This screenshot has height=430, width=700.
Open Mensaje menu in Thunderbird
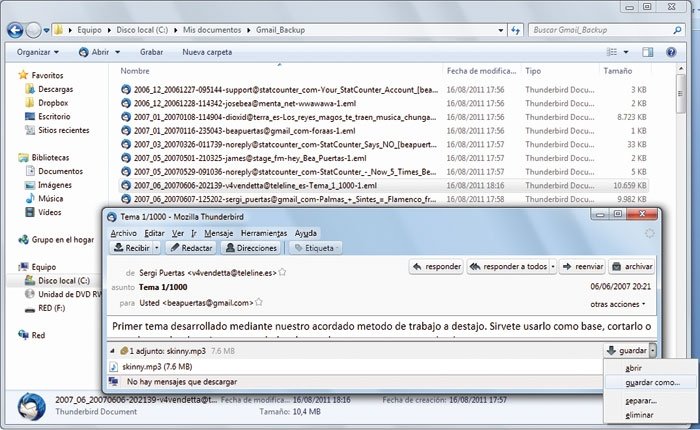(x=219, y=233)
